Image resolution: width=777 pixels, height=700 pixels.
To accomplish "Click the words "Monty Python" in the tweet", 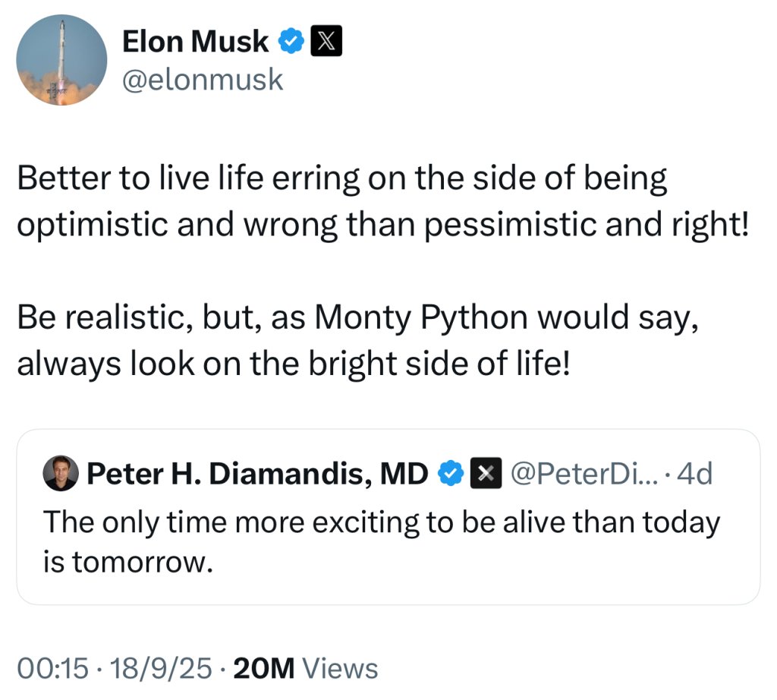I will click(x=422, y=317).
